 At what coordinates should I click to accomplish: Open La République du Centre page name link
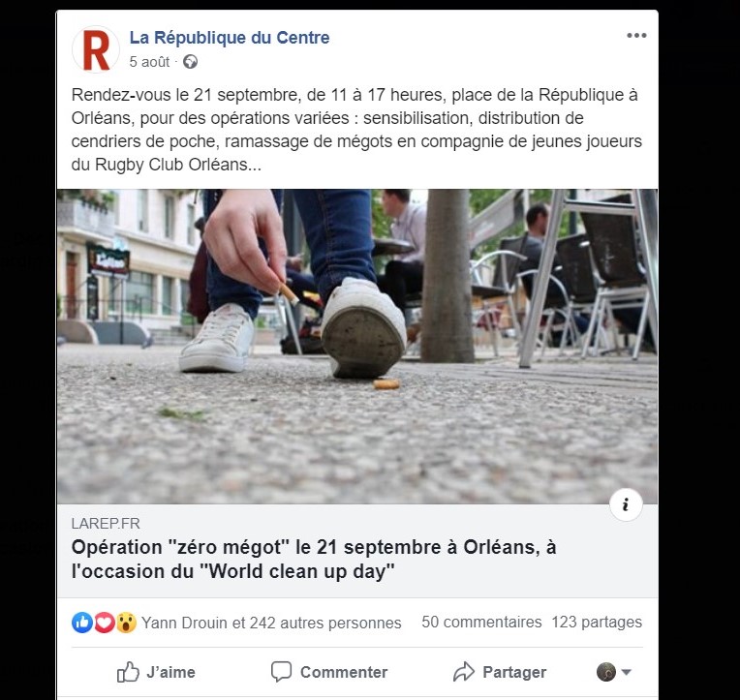tap(230, 38)
